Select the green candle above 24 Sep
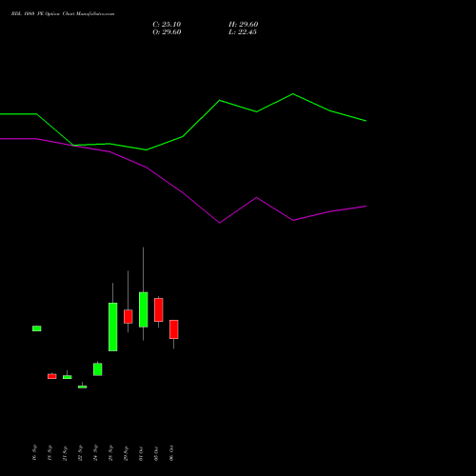 [98, 369]
